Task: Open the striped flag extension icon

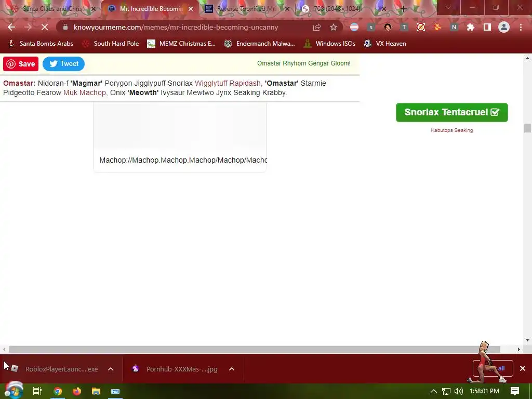Action: coord(354,27)
